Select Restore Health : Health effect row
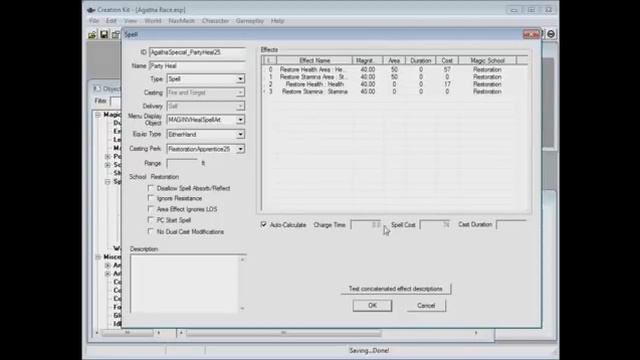 (x=394, y=84)
